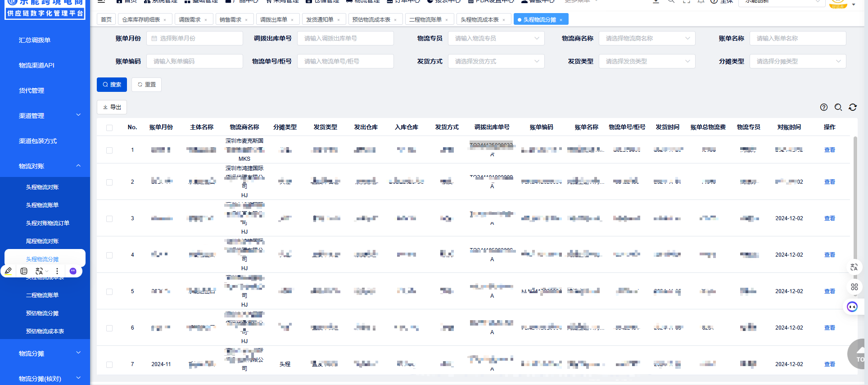Click the blue 搜索 button
This screenshot has width=868, height=385.
coord(112,85)
